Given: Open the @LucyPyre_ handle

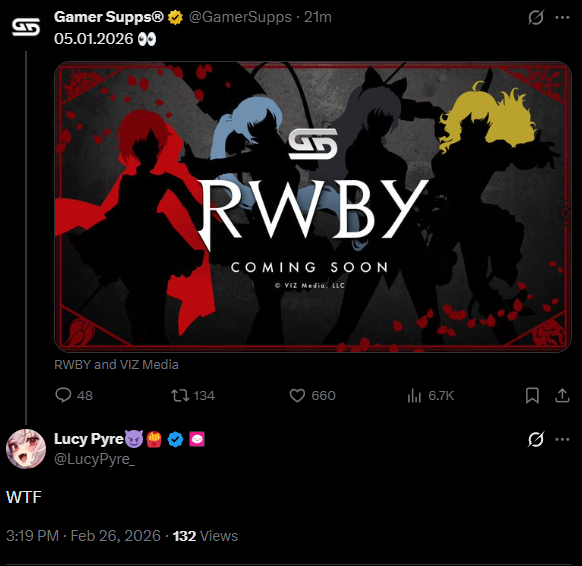Looking at the screenshot, I should point(95,459).
